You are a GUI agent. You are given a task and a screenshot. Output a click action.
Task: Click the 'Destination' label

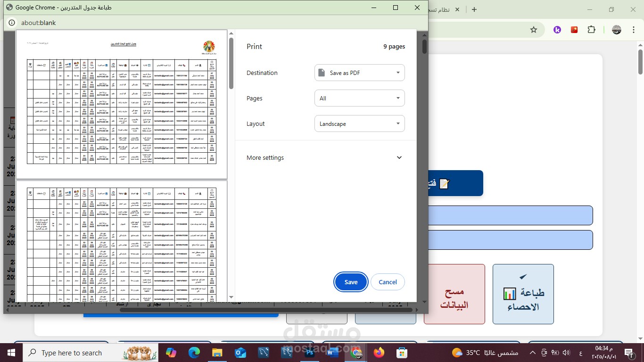coord(262,73)
